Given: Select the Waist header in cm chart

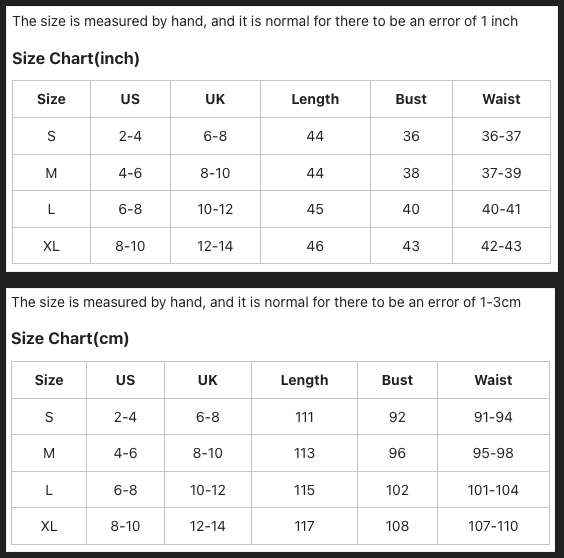Looking at the screenshot, I should (x=493, y=380).
